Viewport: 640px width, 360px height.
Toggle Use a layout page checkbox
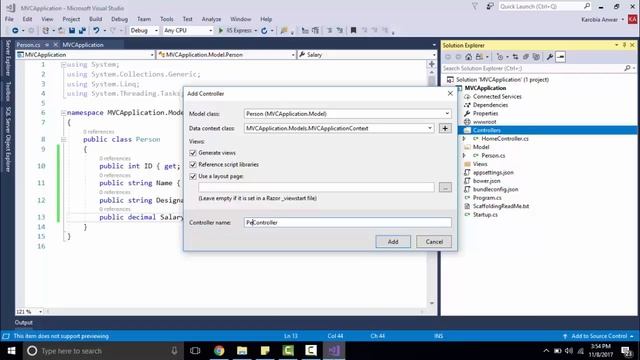193,176
